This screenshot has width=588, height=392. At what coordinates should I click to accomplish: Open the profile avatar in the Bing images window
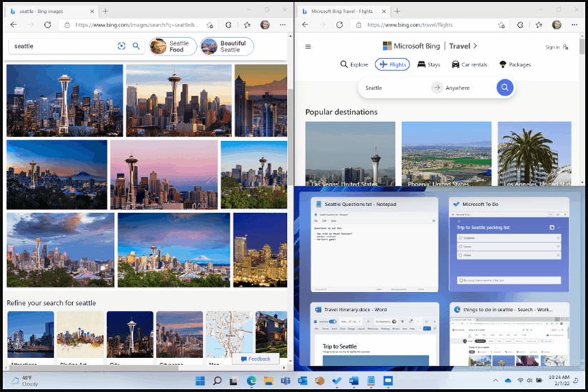pyautogui.click(x=265, y=25)
